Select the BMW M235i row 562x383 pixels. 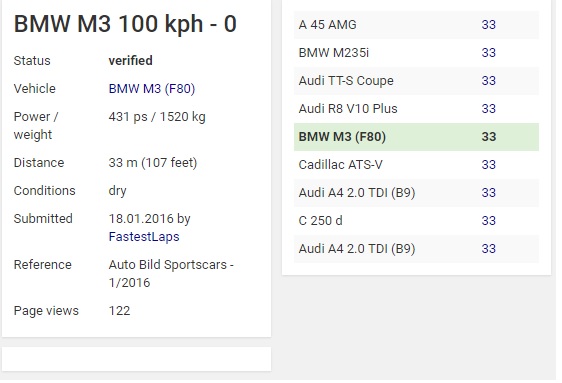coord(416,53)
